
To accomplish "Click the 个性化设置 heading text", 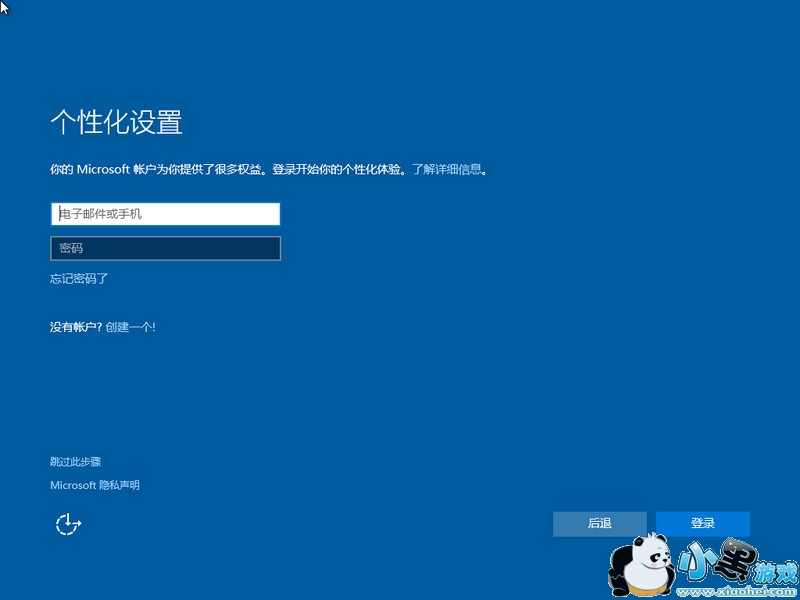I will 116,122.
